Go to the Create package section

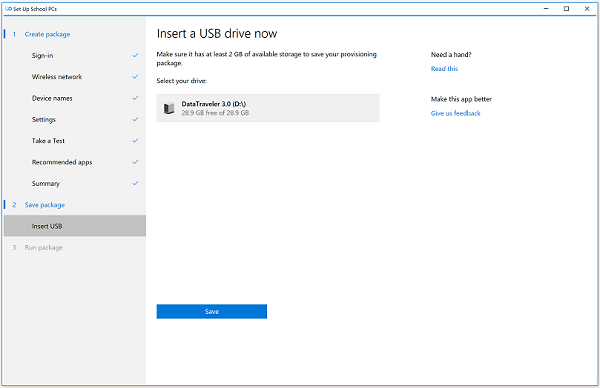[x=47, y=34]
